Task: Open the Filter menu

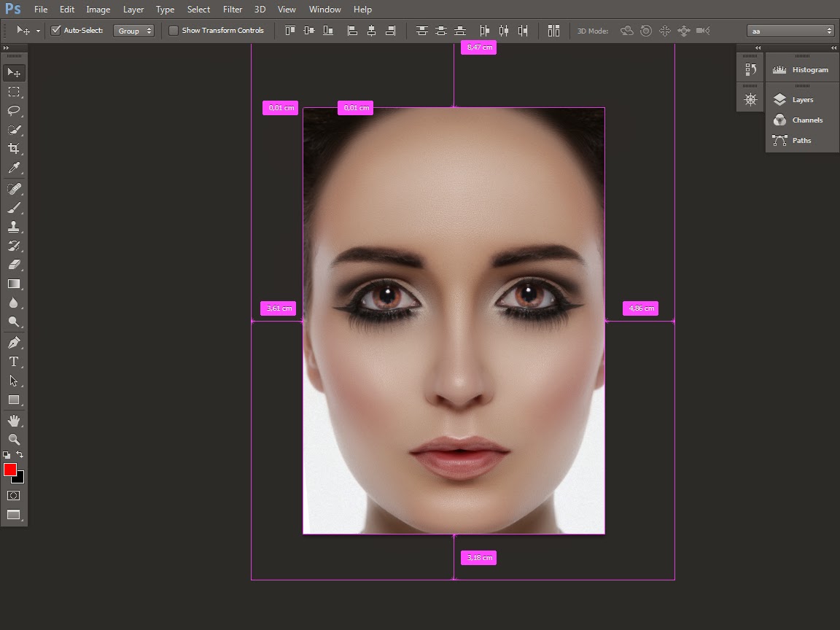Action: tap(233, 9)
